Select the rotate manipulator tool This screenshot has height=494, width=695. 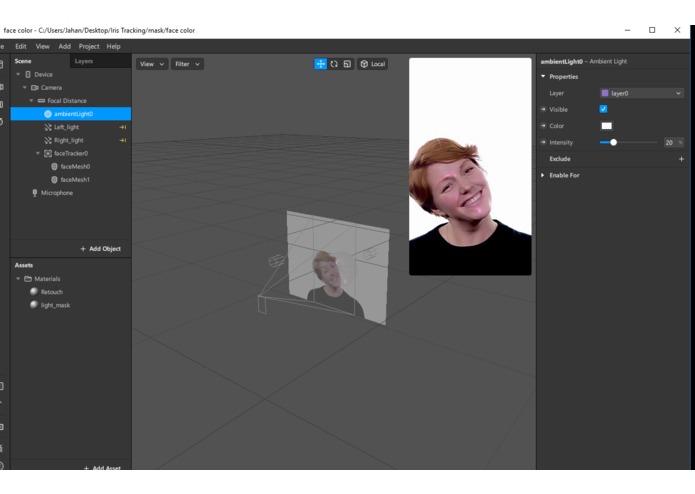[334, 64]
